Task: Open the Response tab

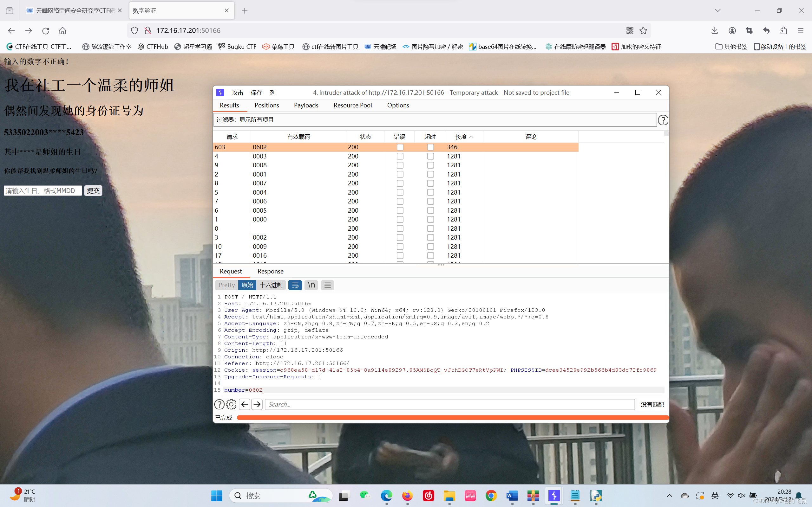Action: (270, 271)
